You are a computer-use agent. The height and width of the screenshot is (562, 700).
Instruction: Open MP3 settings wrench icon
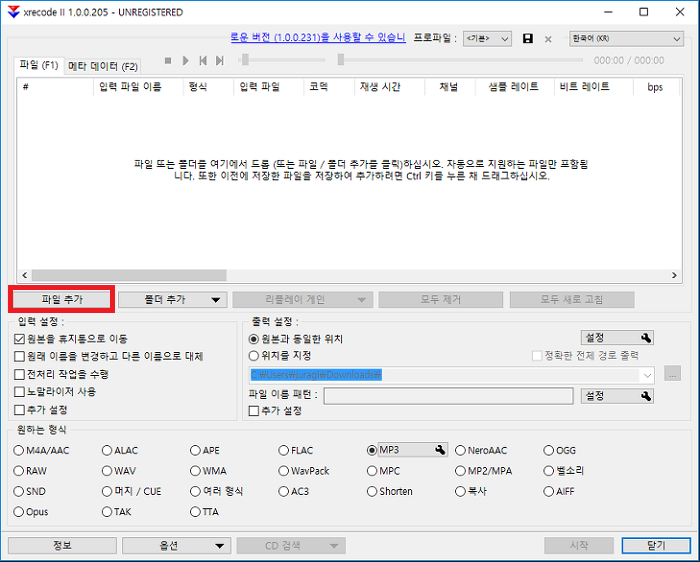pos(440,450)
